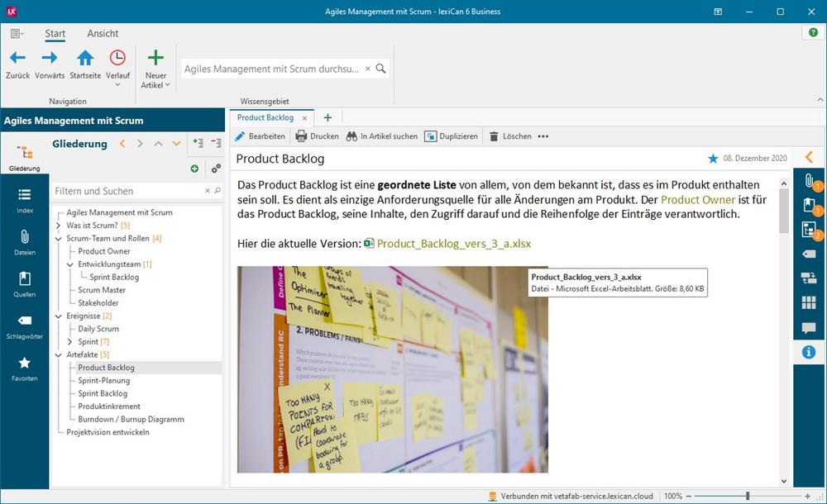Open the Schlagwörter tags panel
This screenshot has width=827, height=504.
(25, 326)
